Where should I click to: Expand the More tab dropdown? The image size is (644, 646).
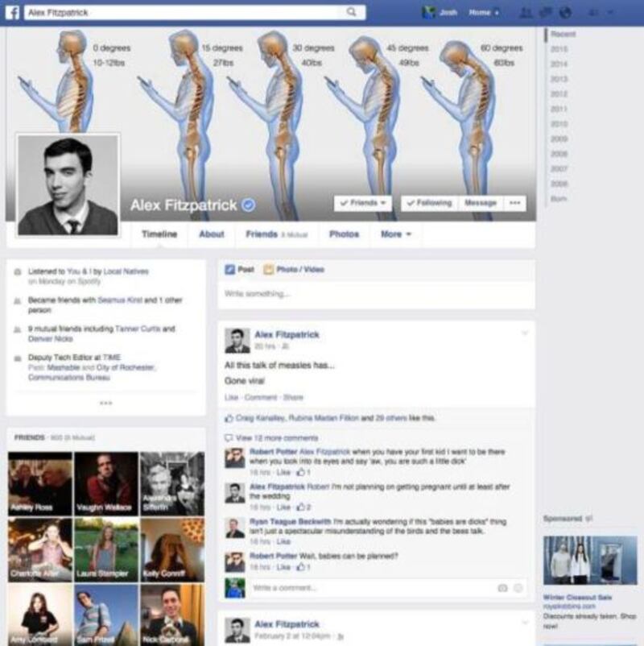(396, 234)
